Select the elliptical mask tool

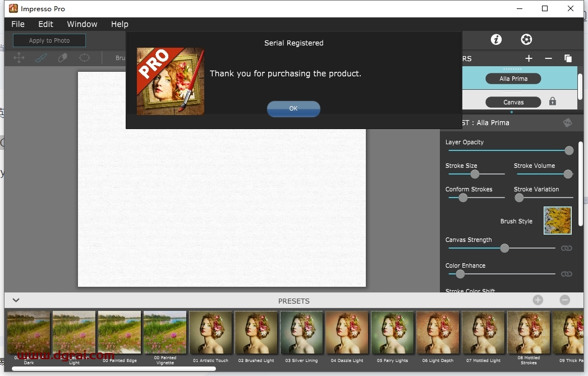pyautogui.click(x=84, y=58)
